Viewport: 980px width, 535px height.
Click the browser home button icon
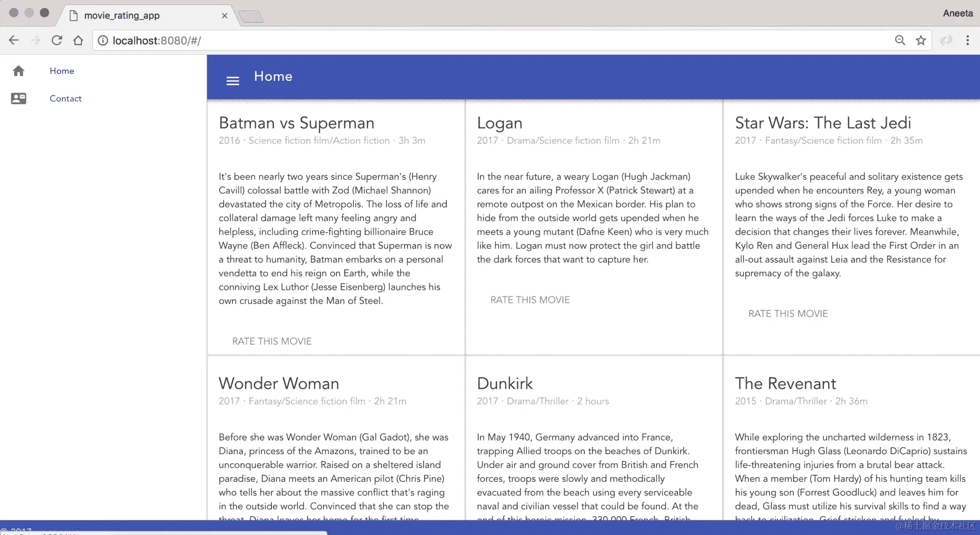pyautogui.click(x=78, y=40)
